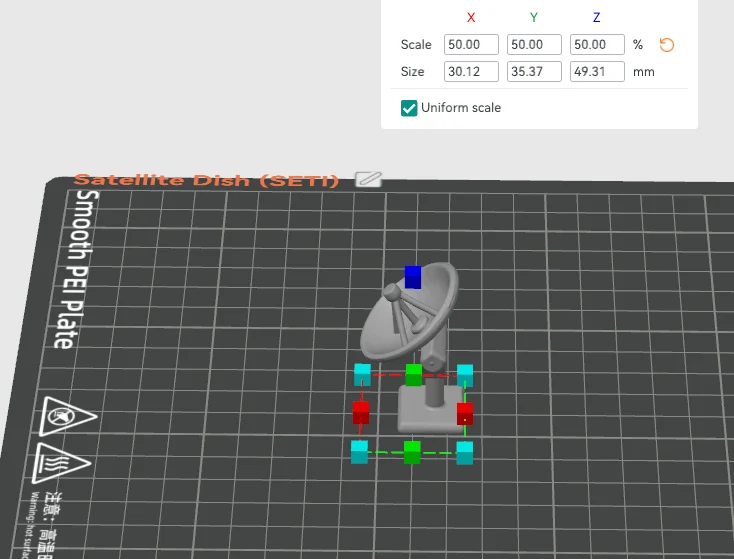Viewport: 734px width, 559px height.
Task: Click the top-left cyan corner scale handle
Action: [362, 375]
